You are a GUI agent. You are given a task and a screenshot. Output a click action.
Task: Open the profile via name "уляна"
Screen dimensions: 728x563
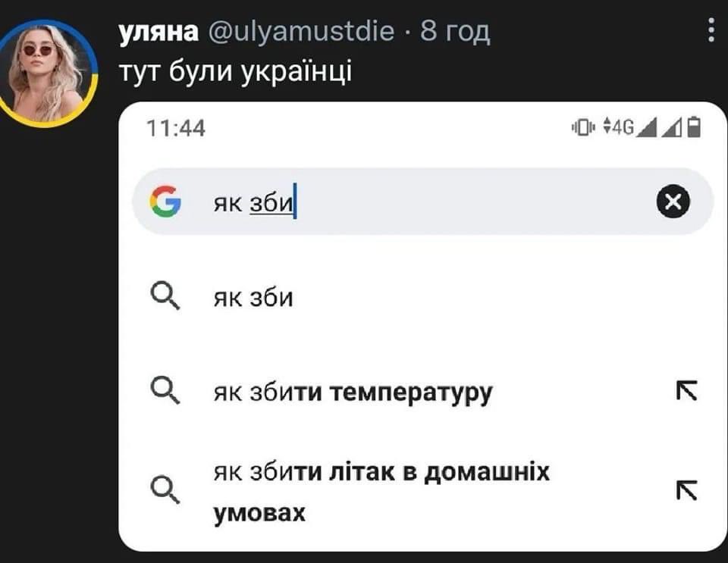(155, 32)
